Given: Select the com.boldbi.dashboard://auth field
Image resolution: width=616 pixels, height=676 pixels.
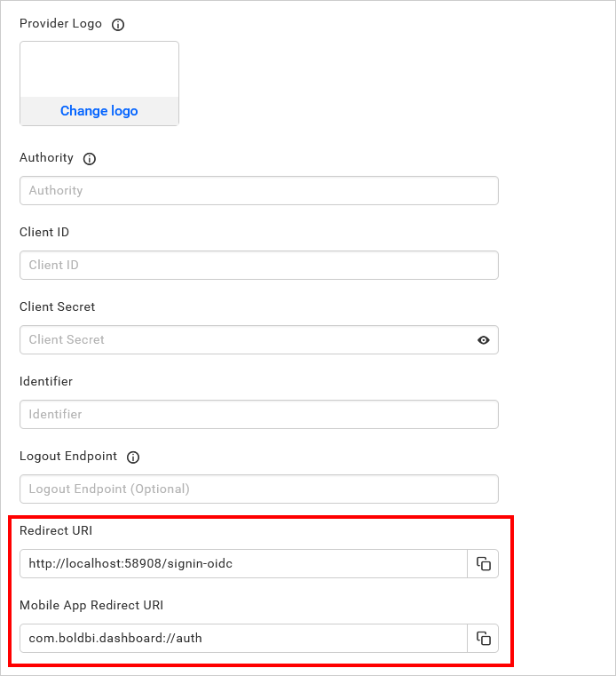Looking at the screenshot, I should click(x=242, y=639).
